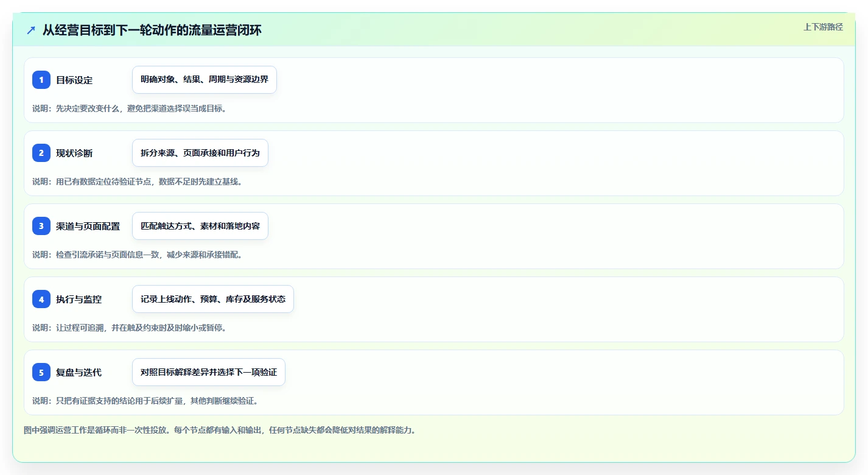Click the 明确对象、结果、周期与资源边界 chip
The image size is (868, 475).
205,80
